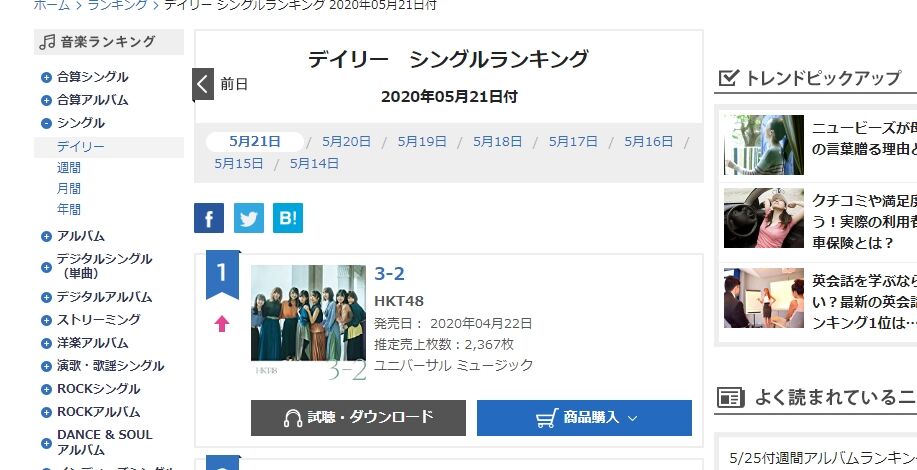The image size is (917, 470).
Task: Select 週間 single ranking
Action: (68, 168)
